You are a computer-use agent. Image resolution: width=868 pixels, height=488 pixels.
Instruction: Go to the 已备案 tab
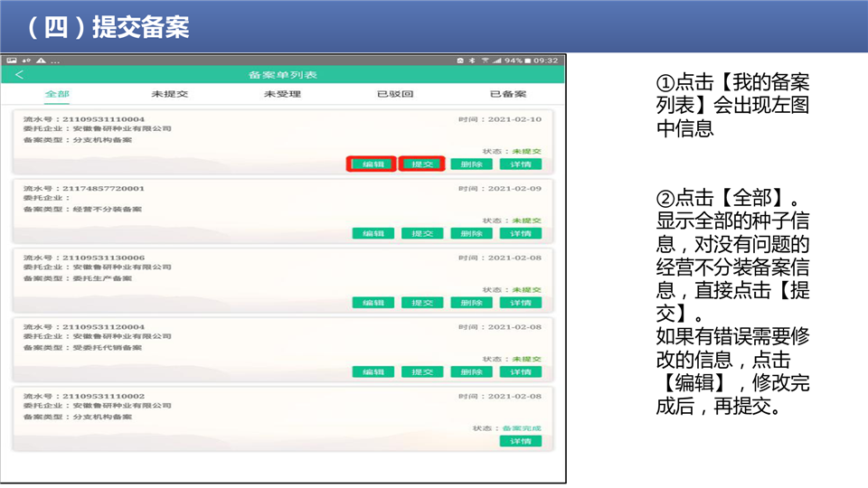pos(507,94)
